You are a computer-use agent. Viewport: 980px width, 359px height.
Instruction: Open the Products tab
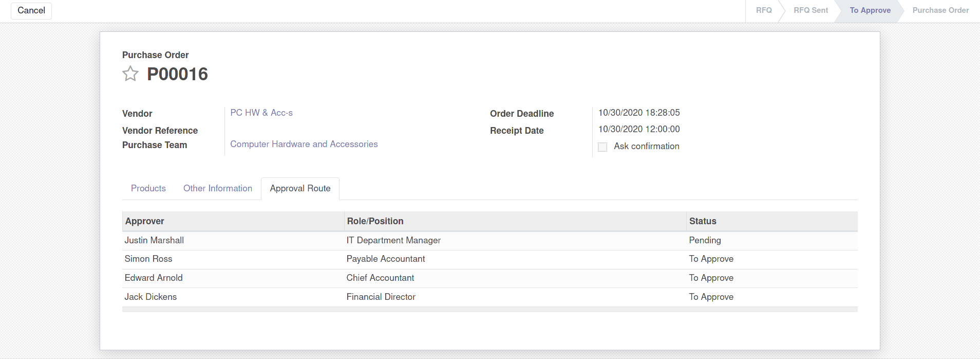pos(148,188)
